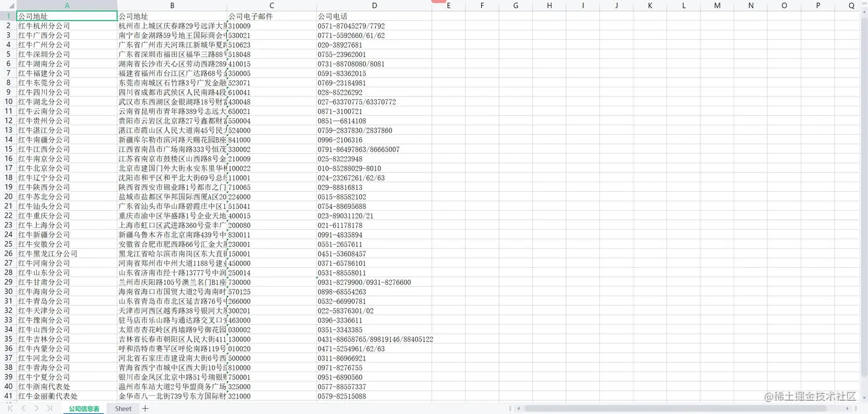Select cell 红牛广西分公司

[67, 35]
